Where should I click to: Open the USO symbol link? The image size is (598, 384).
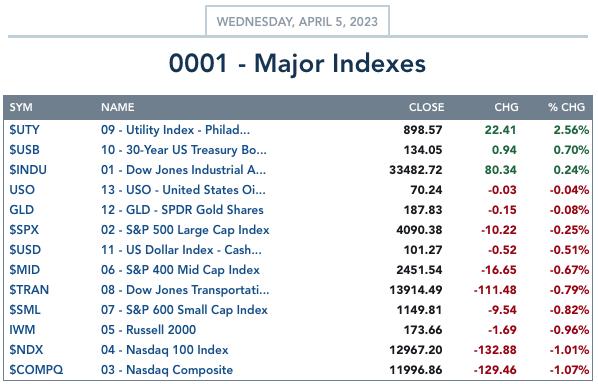(22, 190)
